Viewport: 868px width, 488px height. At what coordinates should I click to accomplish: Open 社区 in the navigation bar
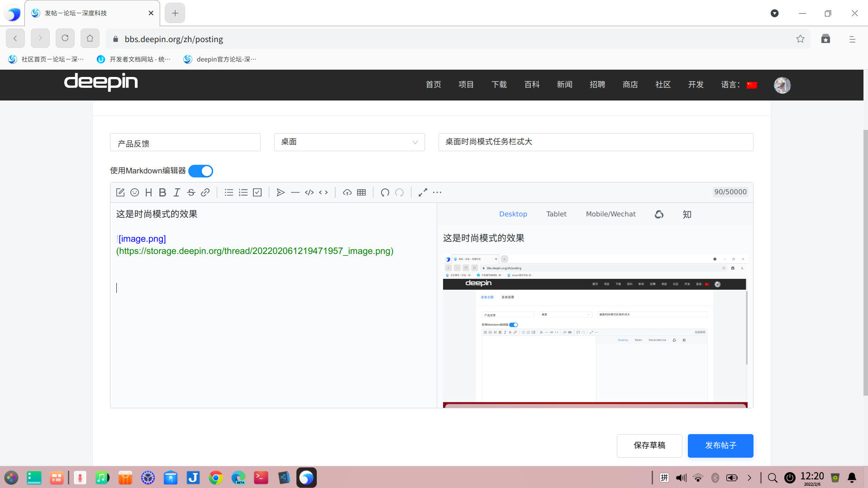[663, 85]
